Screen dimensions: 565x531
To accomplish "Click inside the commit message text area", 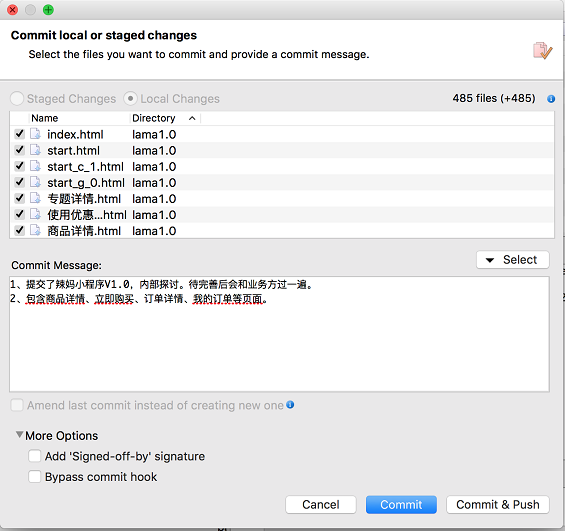I will pos(279,334).
